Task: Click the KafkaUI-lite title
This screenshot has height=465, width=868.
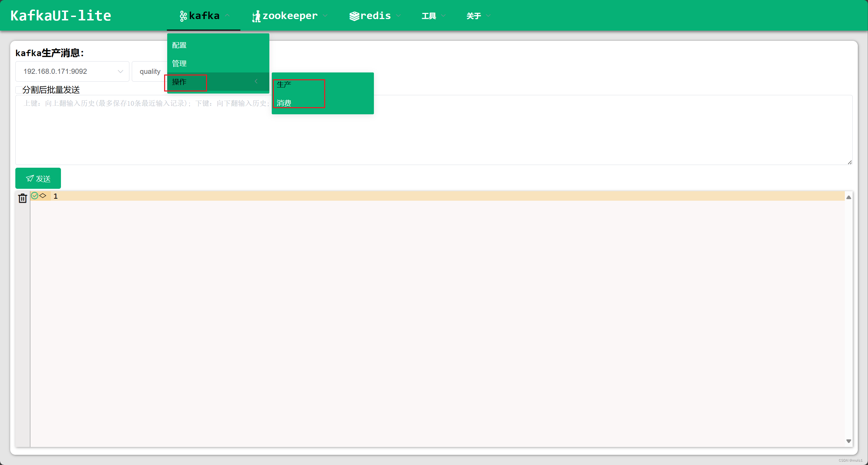Action: point(61,16)
